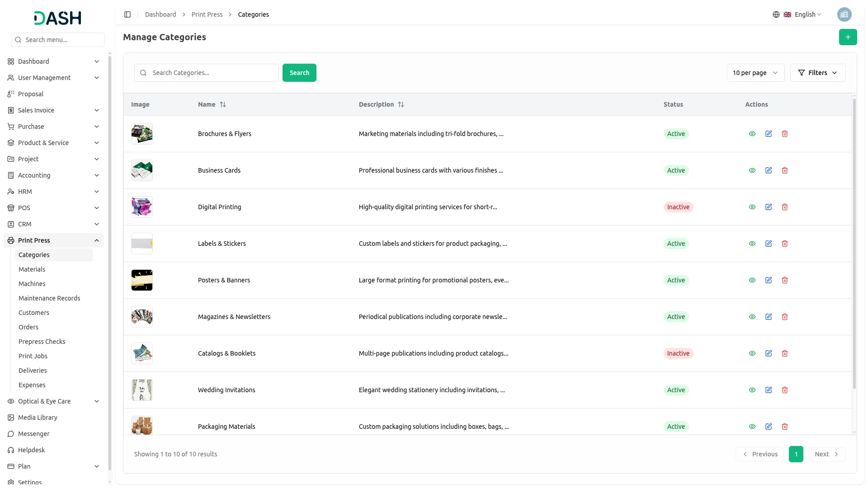Open Materials in the sidebar
Image resolution: width=868 pixels, height=488 pixels.
(x=32, y=269)
